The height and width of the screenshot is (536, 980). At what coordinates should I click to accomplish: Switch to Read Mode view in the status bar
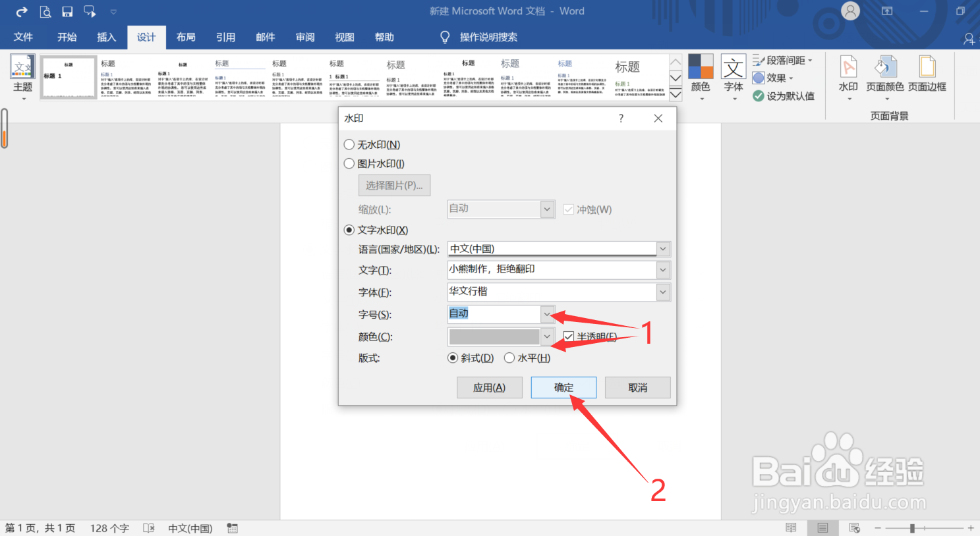pos(791,528)
